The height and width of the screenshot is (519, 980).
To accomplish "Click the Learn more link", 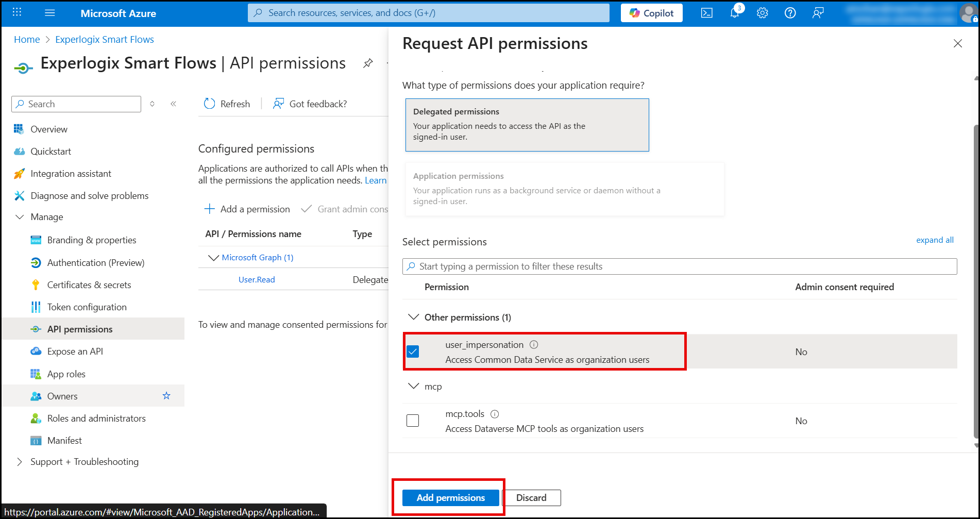I will coord(376,180).
